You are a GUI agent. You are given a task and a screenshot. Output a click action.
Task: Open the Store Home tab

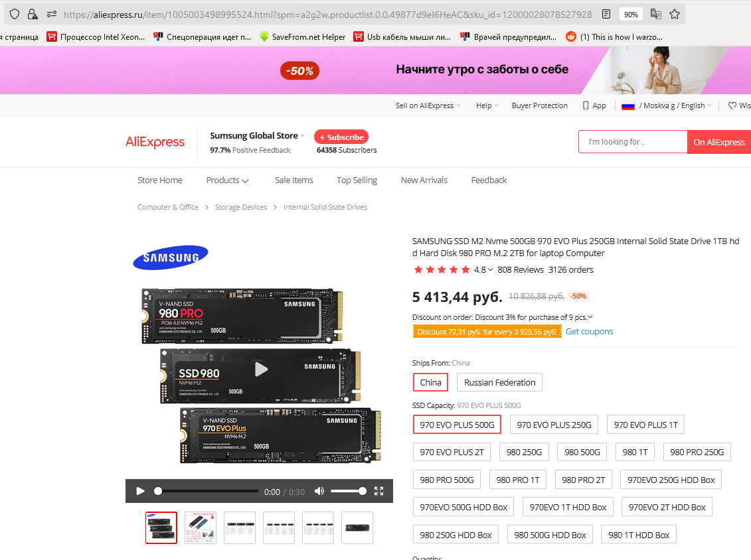159,180
